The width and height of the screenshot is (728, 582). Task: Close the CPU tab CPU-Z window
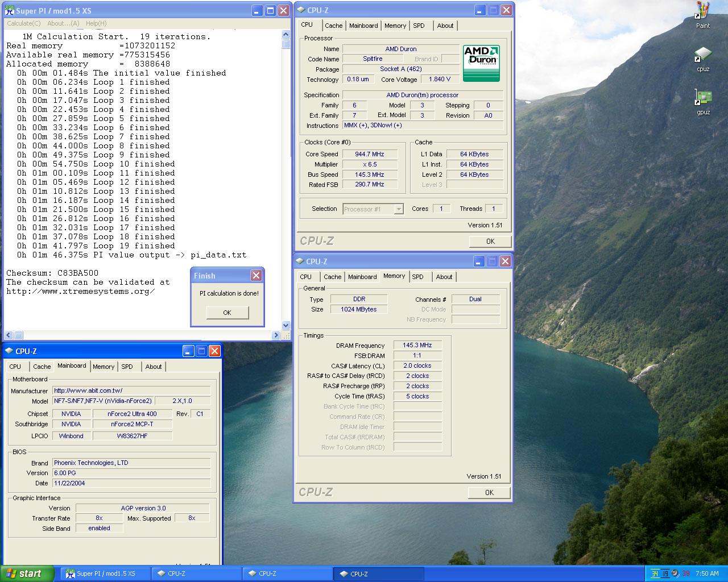[506, 10]
